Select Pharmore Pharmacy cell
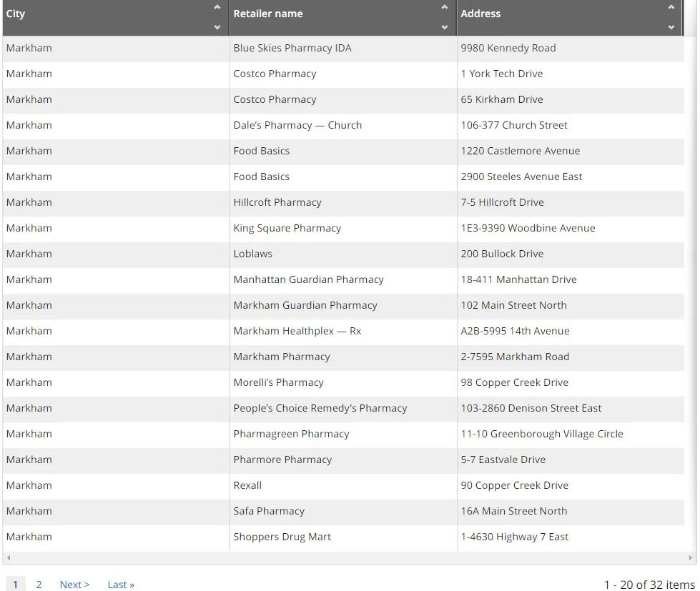 coord(343,460)
